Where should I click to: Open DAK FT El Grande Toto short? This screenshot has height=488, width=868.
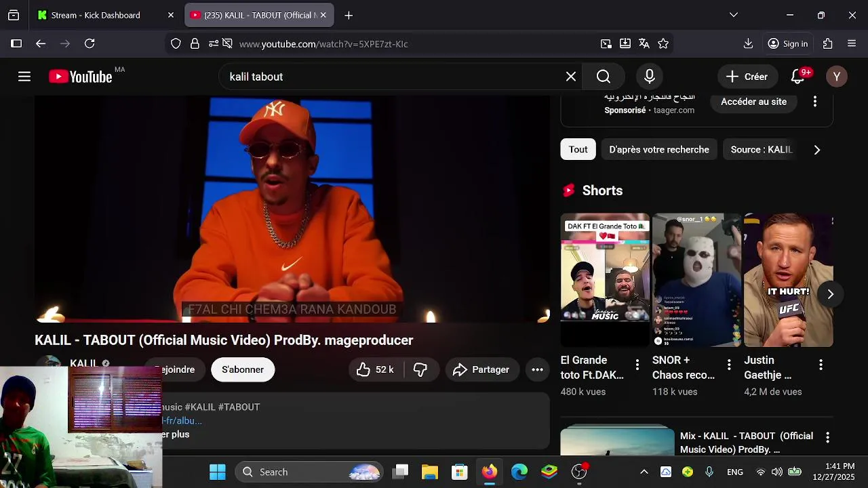pyautogui.click(x=605, y=280)
